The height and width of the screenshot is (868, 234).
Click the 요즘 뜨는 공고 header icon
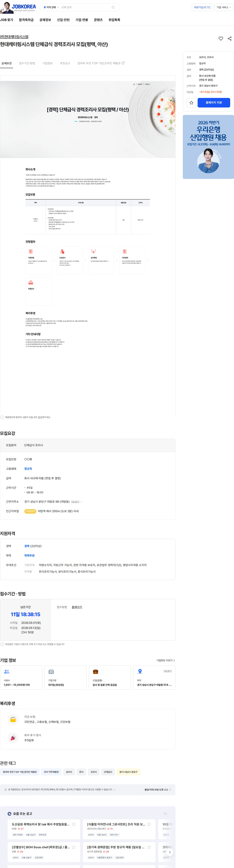(10, 814)
